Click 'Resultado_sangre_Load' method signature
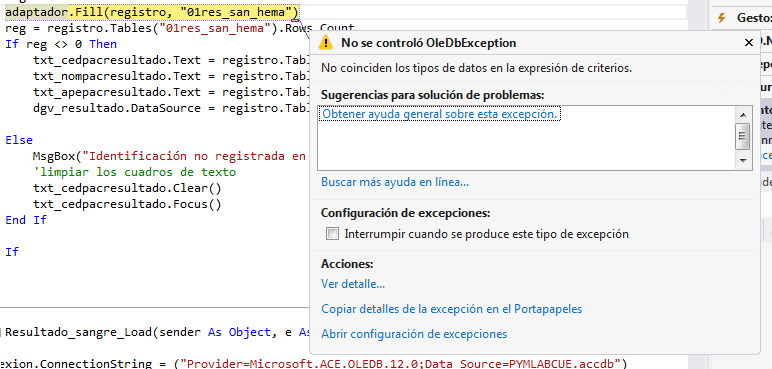Viewport: 772px width, 369px height. 157,333
